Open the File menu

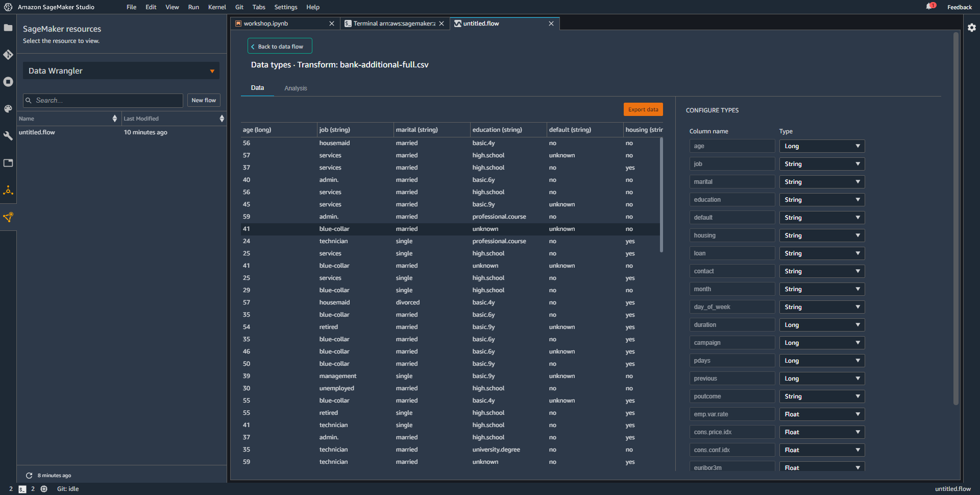pyautogui.click(x=131, y=7)
